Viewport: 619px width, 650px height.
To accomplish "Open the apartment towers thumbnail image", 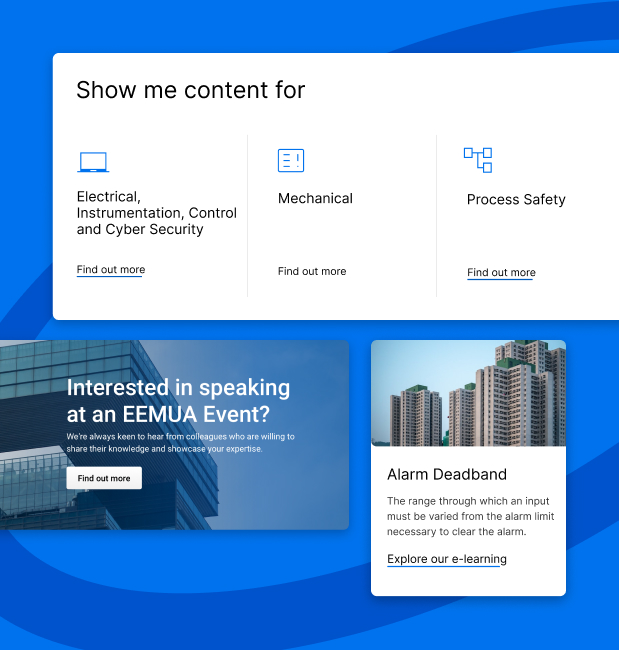I will (x=468, y=393).
